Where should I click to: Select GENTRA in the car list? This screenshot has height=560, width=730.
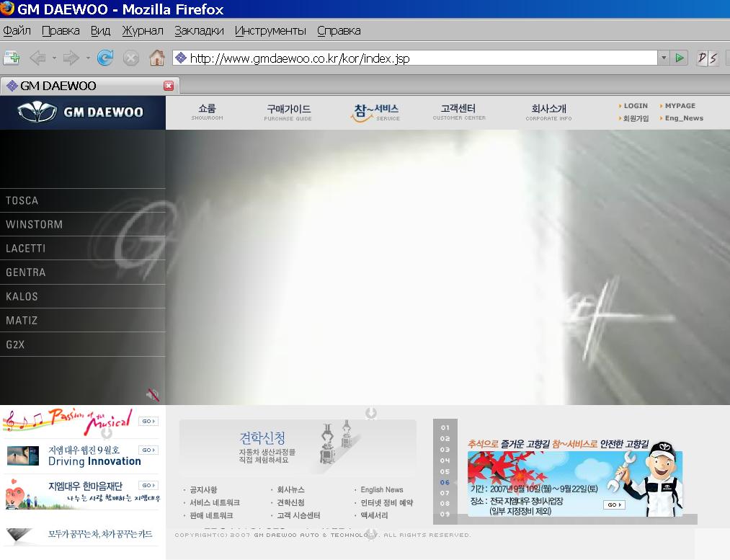(83, 272)
